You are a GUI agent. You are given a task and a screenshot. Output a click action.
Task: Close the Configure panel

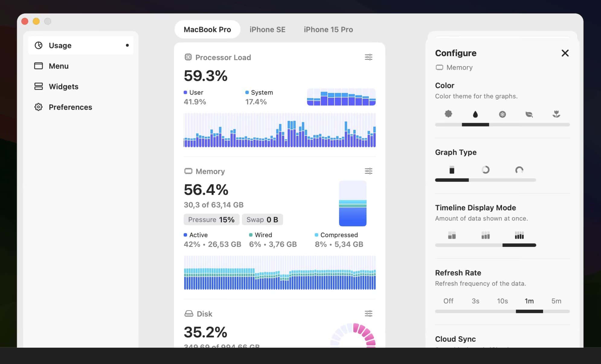click(x=565, y=53)
